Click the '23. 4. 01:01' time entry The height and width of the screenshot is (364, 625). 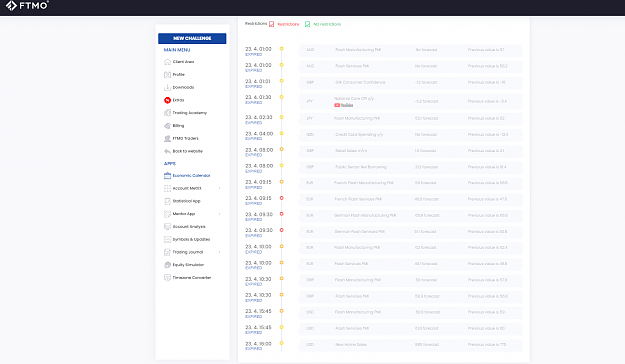click(258, 81)
